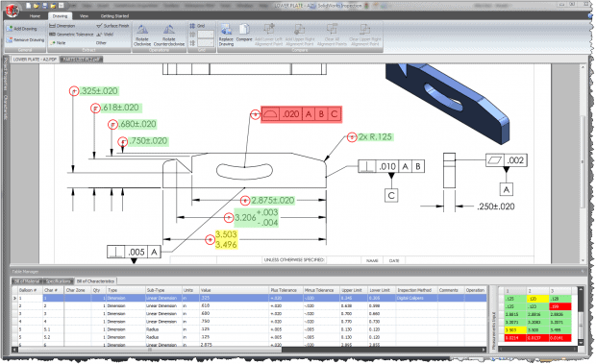Select the Geometric Tolerance extract tool
Screen dimensions: 596x364
point(71,35)
